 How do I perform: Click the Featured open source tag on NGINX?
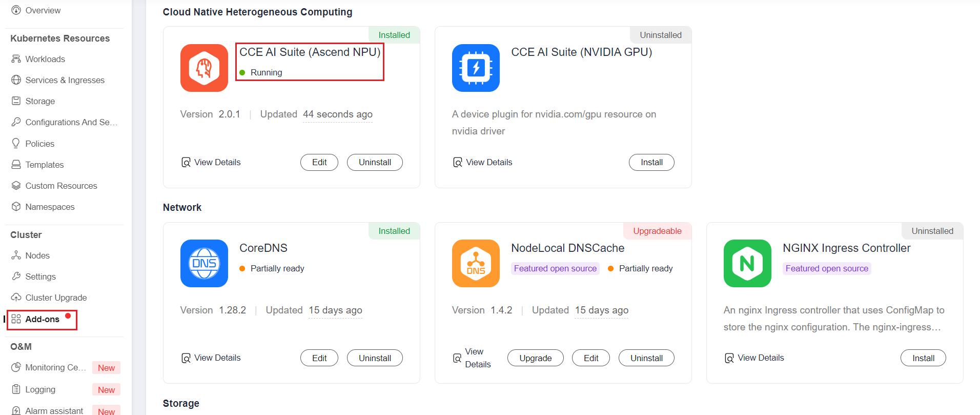pos(826,268)
